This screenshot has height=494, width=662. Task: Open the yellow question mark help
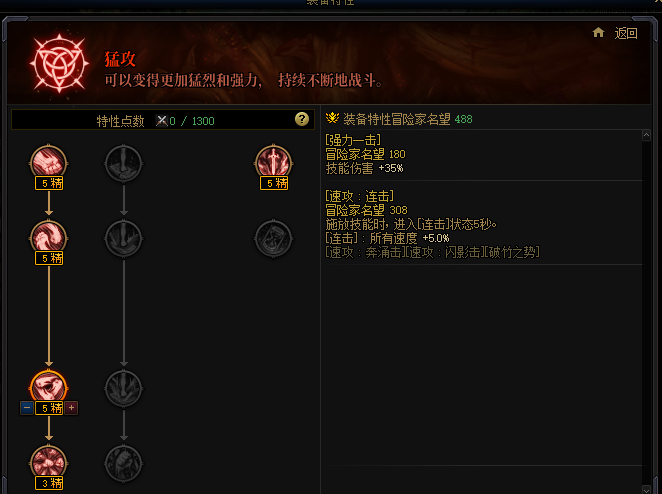click(x=301, y=119)
